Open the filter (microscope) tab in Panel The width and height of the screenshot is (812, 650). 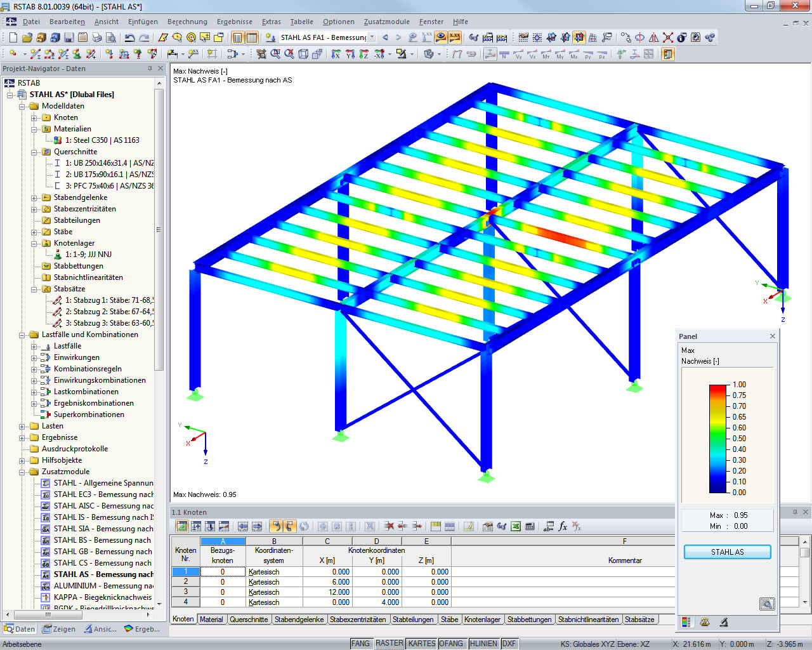coord(724,622)
